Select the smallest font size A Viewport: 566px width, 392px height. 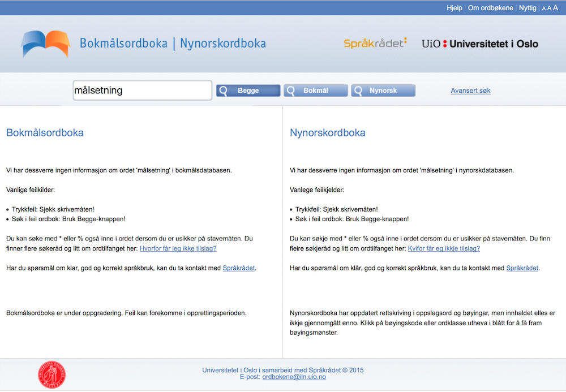point(543,8)
